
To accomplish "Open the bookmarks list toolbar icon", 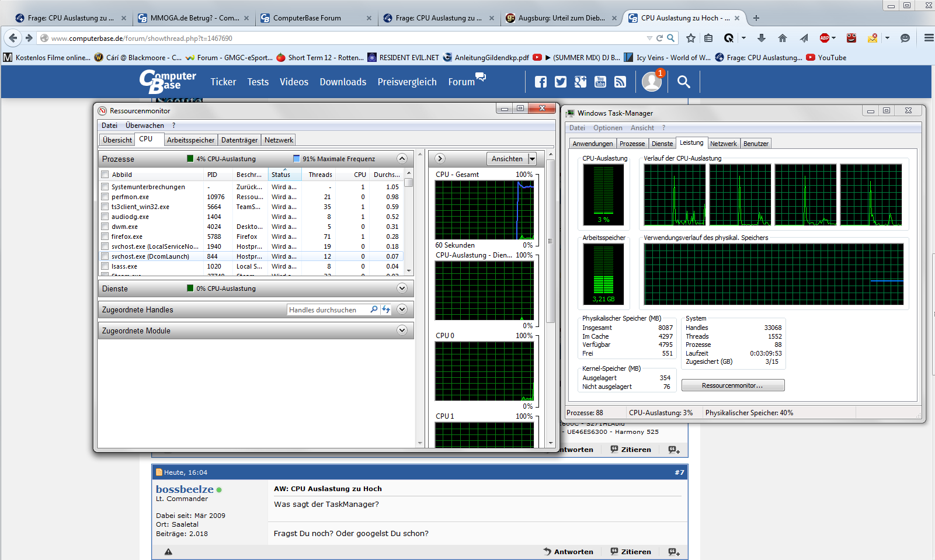I will click(x=708, y=38).
